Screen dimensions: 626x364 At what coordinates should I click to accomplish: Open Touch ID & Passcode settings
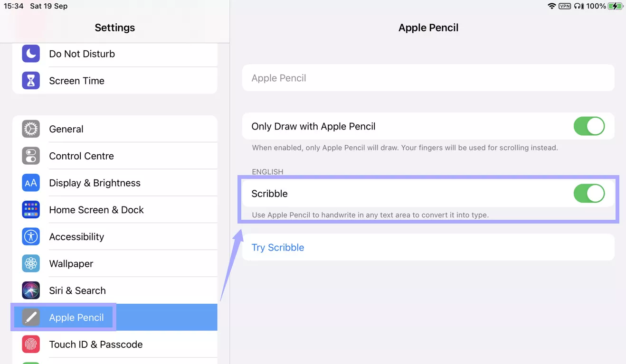point(96,344)
